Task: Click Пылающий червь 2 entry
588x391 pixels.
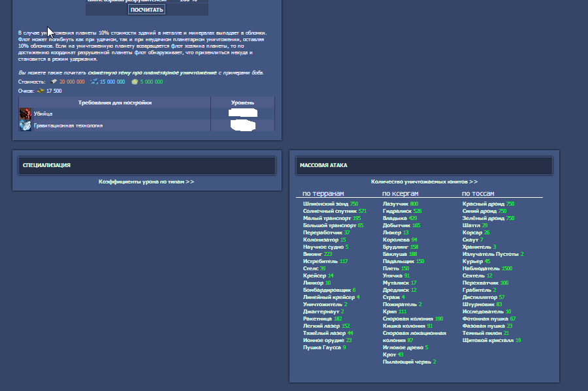Action: coord(409,362)
